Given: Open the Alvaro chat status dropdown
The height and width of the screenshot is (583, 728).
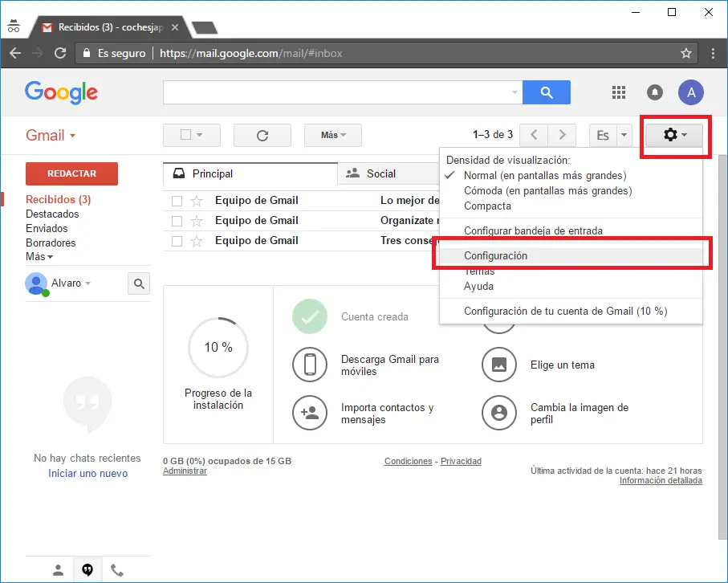Looking at the screenshot, I should (87, 283).
